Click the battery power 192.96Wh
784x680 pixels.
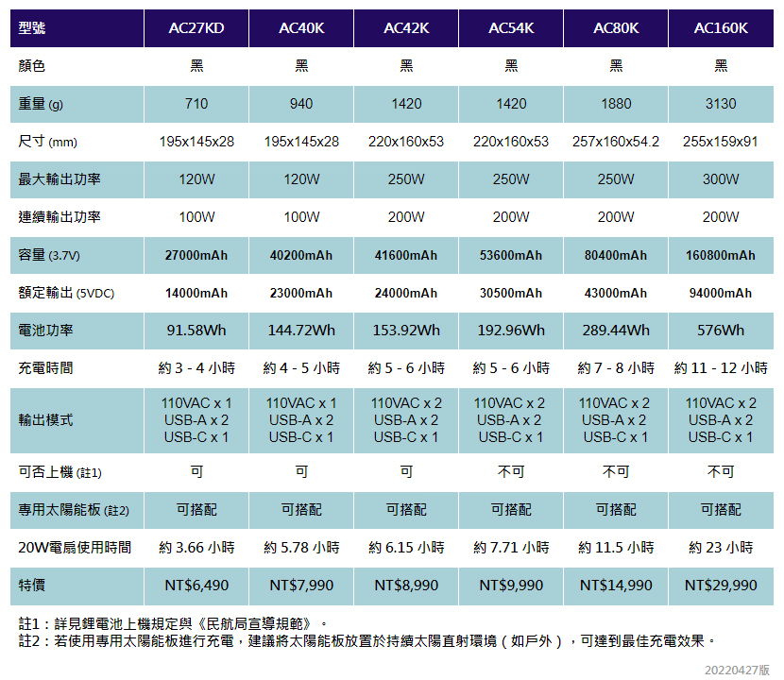[x=511, y=330]
